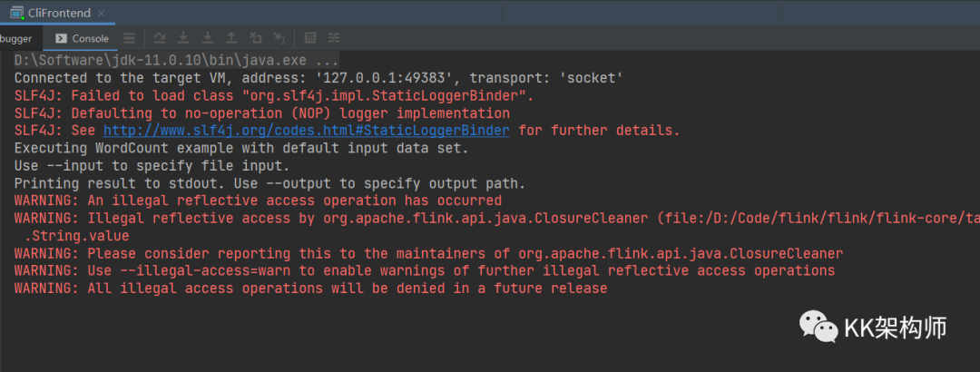The height and width of the screenshot is (372, 980).
Task: Click the 'Defaulting to no-operation (NOP)' line
Action: click(262, 113)
